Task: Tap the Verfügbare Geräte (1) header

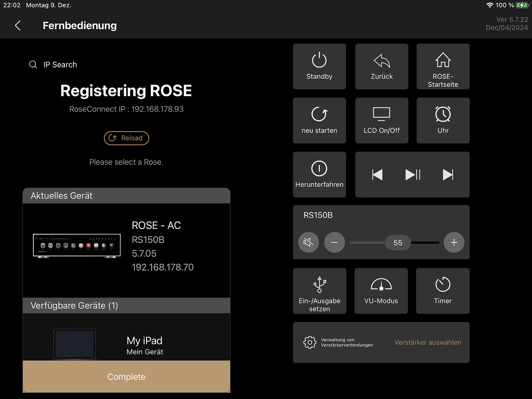Action: click(x=127, y=306)
